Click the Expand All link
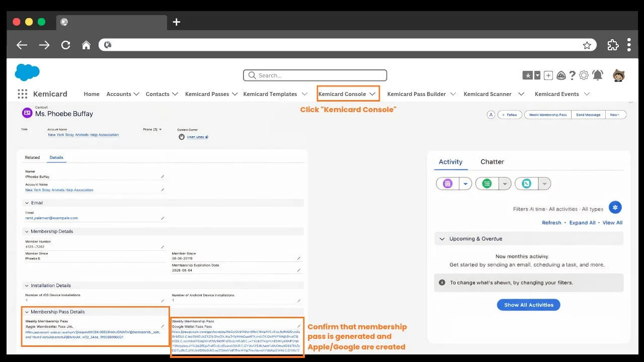 [582, 223]
